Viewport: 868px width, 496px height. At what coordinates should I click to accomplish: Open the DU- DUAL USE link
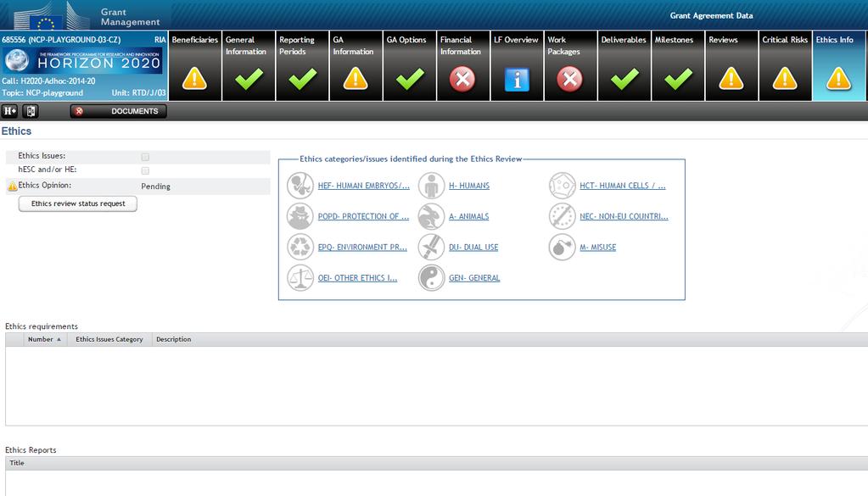pyautogui.click(x=473, y=248)
